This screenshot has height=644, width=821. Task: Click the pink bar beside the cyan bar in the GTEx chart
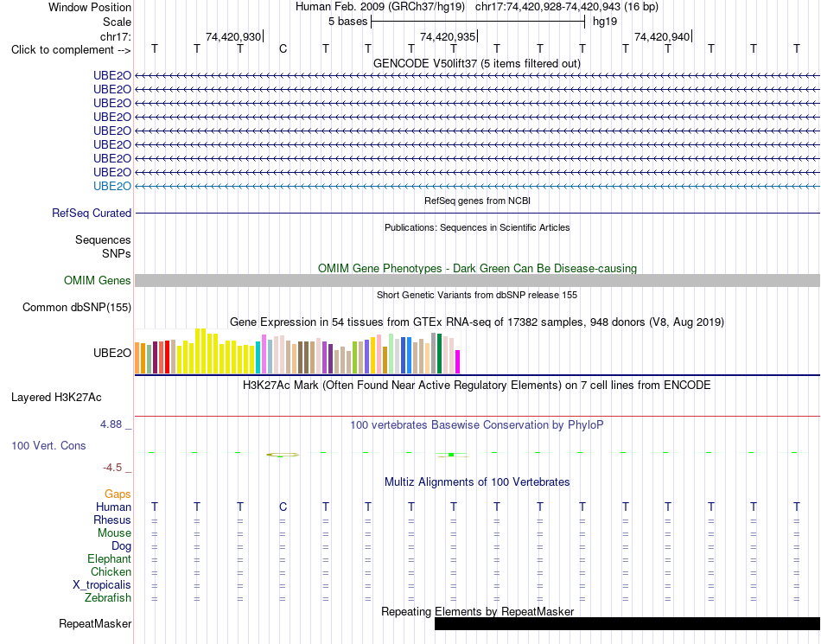click(x=264, y=354)
